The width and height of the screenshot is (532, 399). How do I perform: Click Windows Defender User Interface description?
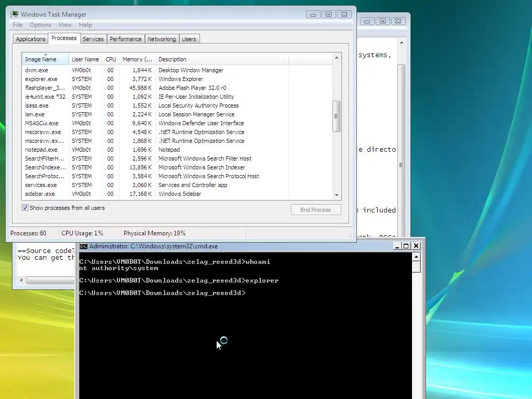[x=201, y=123]
